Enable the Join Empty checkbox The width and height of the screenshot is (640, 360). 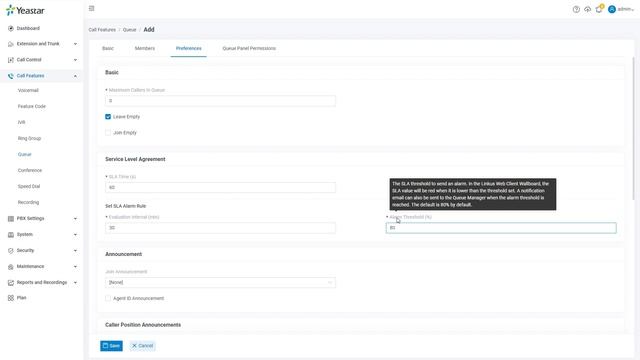click(108, 133)
